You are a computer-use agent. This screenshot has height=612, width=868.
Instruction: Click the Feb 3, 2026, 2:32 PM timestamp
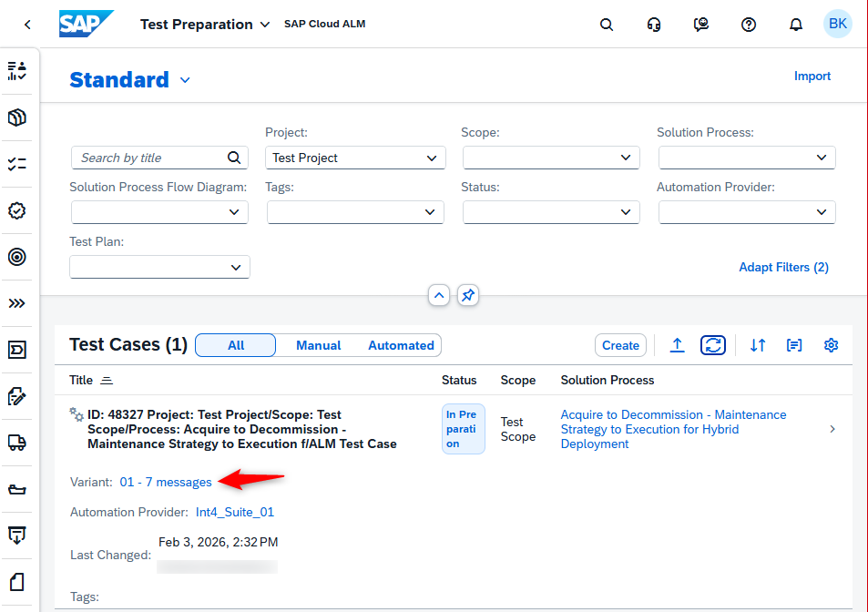[218, 542]
